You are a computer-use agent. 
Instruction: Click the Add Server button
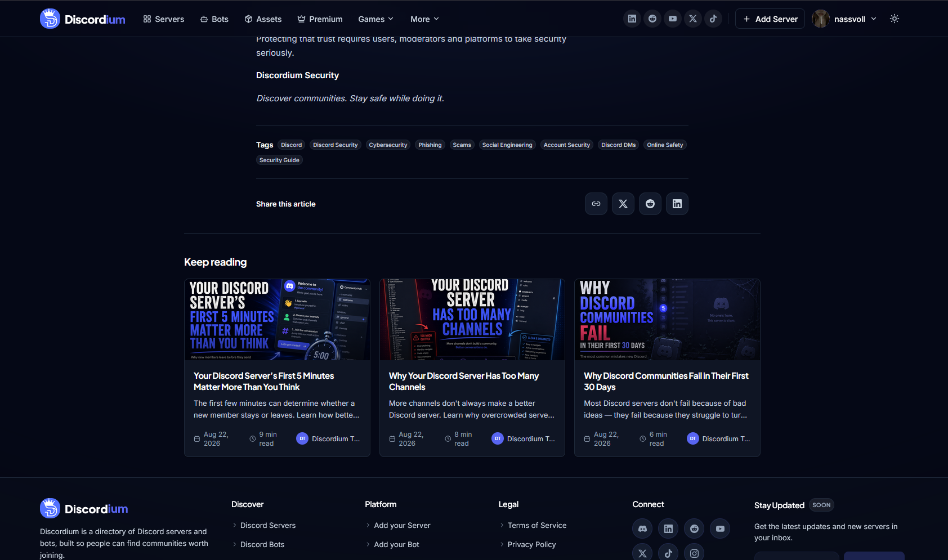click(770, 19)
